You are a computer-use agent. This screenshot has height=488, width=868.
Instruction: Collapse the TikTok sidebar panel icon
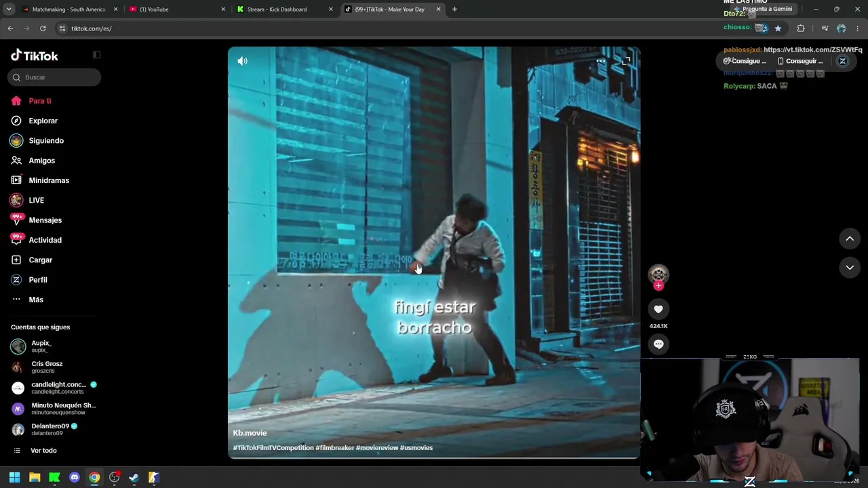click(x=96, y=55)
